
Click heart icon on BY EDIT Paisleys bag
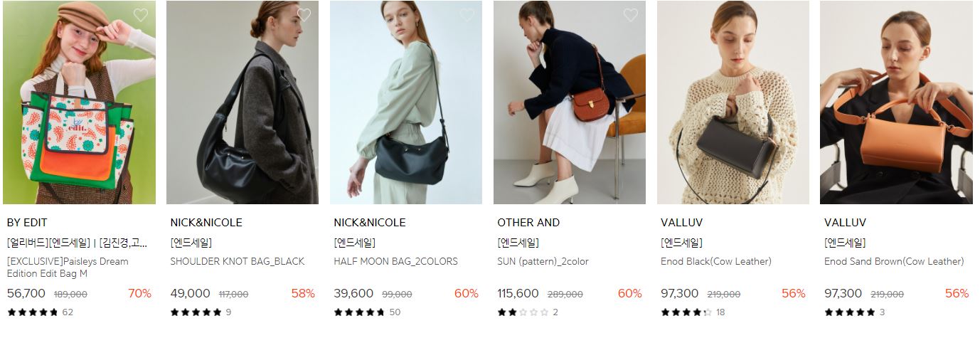click(x=141, y=15)
